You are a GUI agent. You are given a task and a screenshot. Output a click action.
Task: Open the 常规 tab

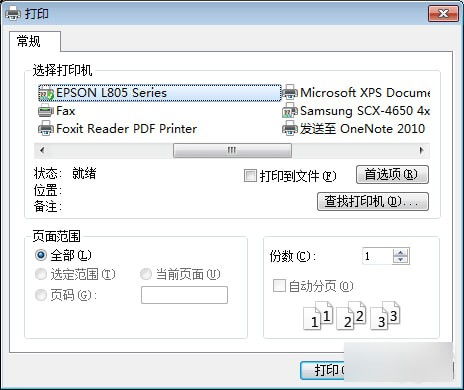(x=29, y=42)
